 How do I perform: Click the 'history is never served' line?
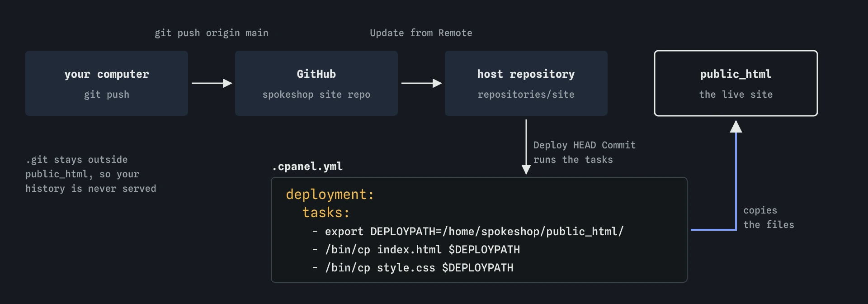click(90, 189)
